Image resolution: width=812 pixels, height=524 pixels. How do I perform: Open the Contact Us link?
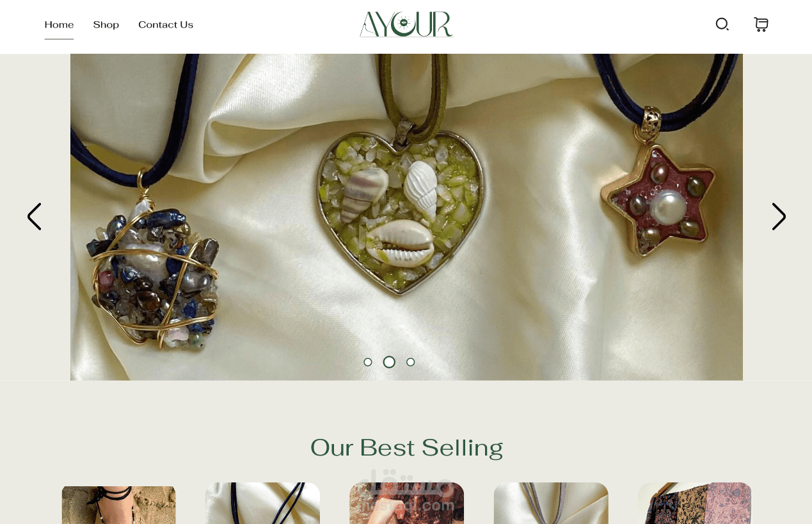166,25
